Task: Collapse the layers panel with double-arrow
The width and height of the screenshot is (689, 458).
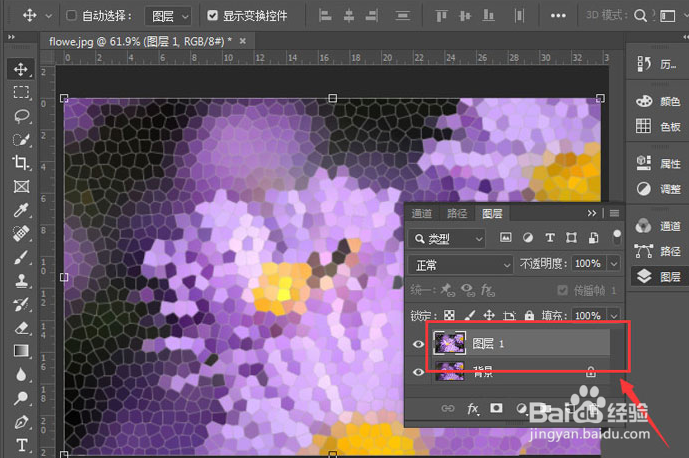Action: coord(592,213)
